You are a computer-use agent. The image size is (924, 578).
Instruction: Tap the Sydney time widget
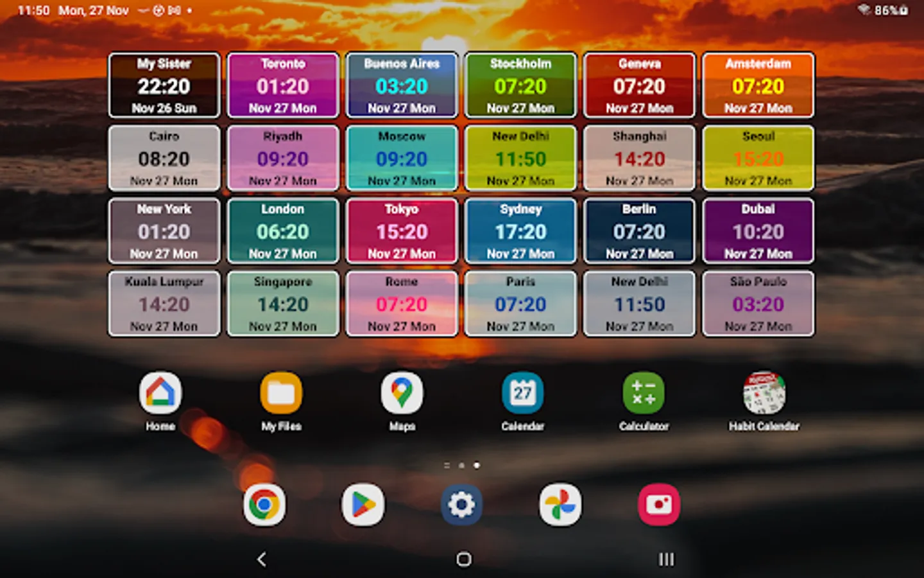click(x=520, y=231)
